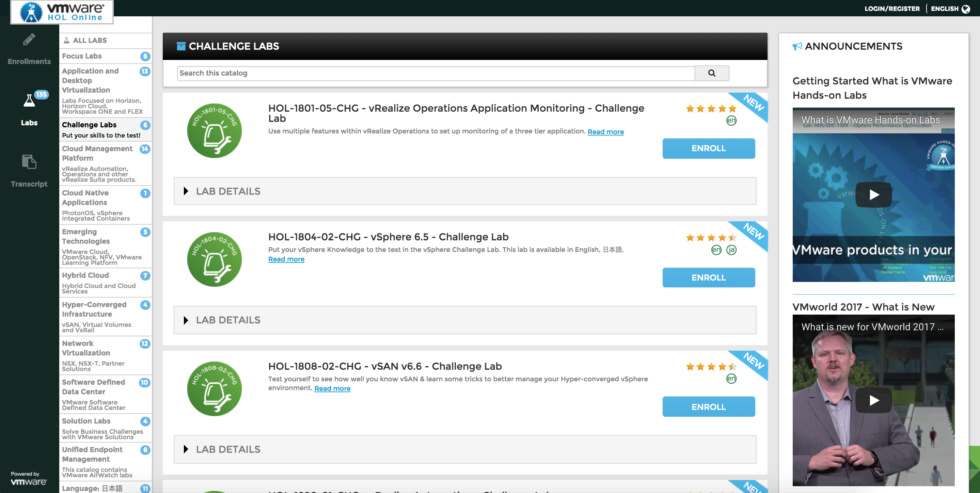Expand LAB DETAILS for vSAN v6.6 Challenge Lab
980x493 pixels.
pyautogui.click(x=227, y=449)
